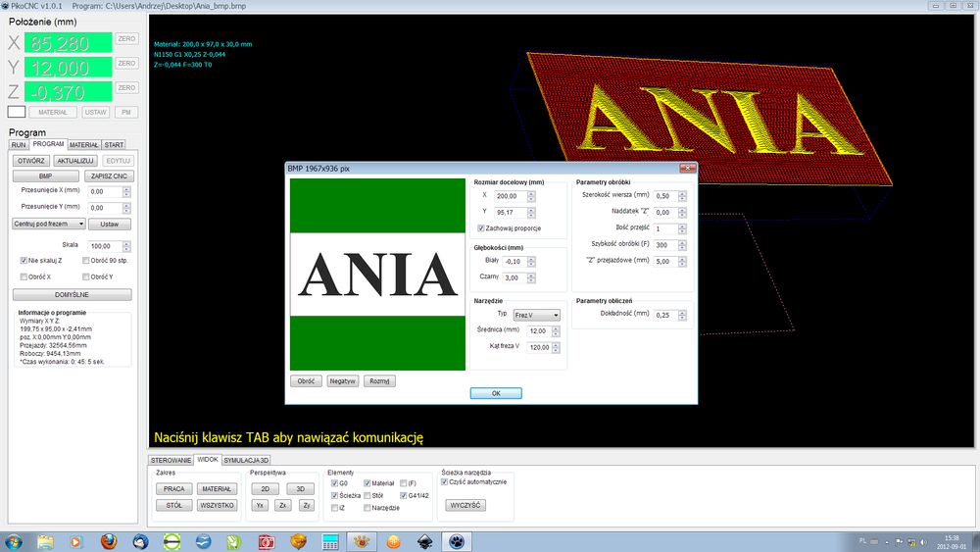
Task: Click OTWÓRZ to open program
Action: (31, 161)
